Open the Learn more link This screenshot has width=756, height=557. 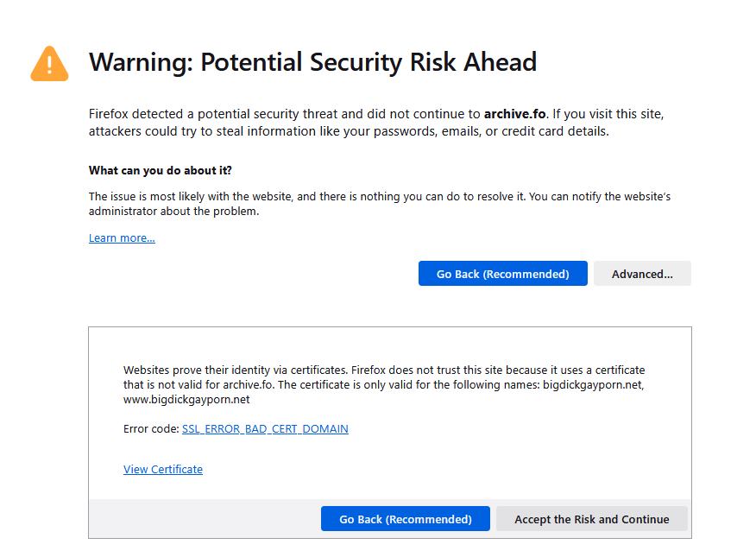point(122,237)
